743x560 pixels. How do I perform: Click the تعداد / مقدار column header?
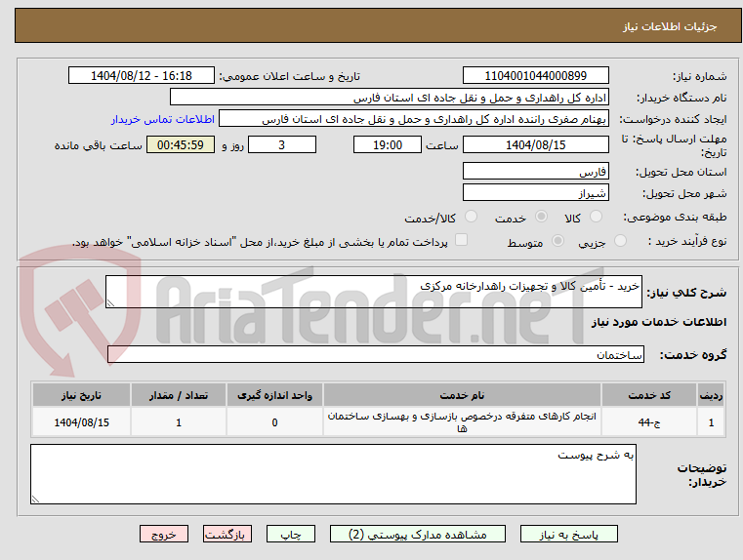pyautogui.click(x=179, y=395)
